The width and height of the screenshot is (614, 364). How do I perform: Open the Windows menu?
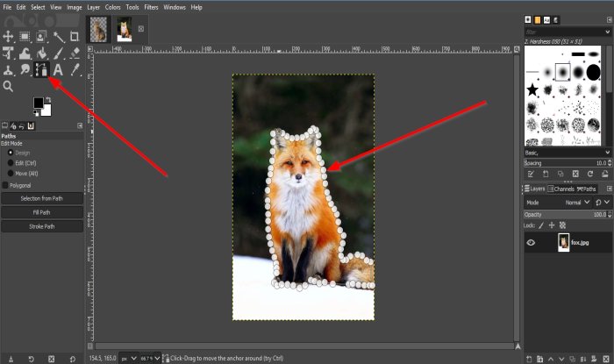[175, 7]
